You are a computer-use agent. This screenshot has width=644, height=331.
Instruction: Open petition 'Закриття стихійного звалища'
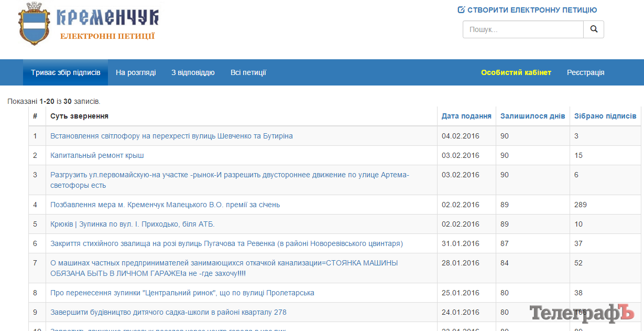(226, 243)
